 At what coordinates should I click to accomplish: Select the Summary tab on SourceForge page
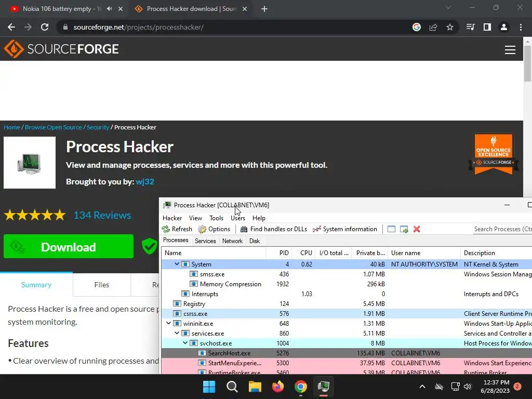36,285
